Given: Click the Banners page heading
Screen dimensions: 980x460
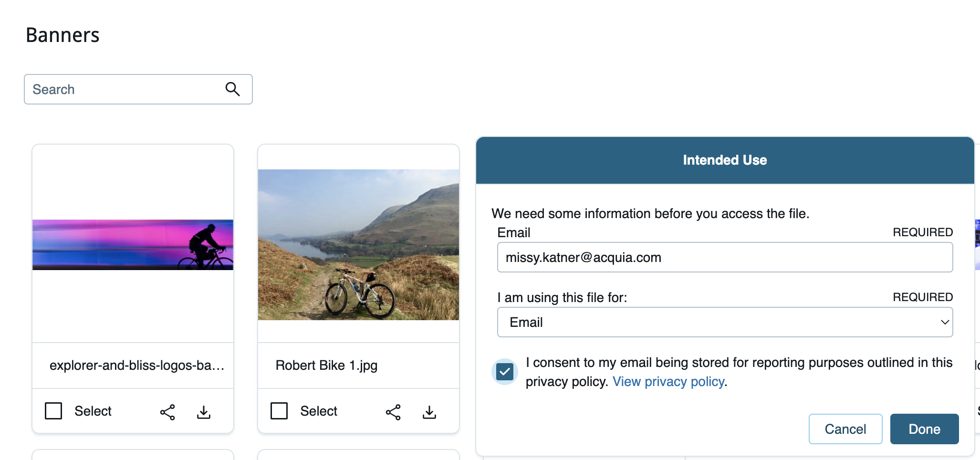Looking at the screenshot, I should [63, 35].
